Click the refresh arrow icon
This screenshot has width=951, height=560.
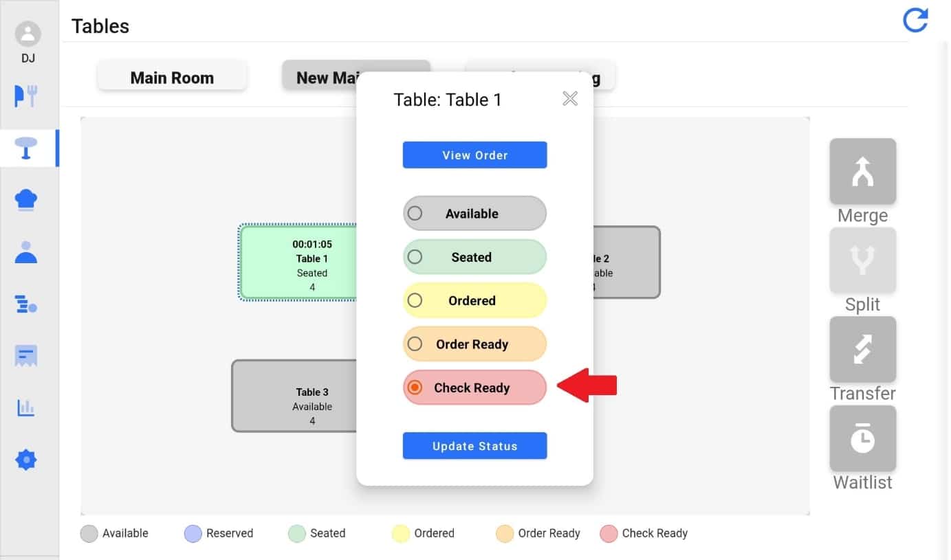(x=915, y=19)
